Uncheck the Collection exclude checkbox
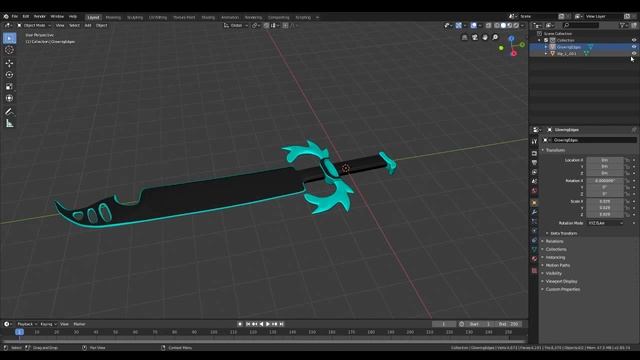 (546, 40)
